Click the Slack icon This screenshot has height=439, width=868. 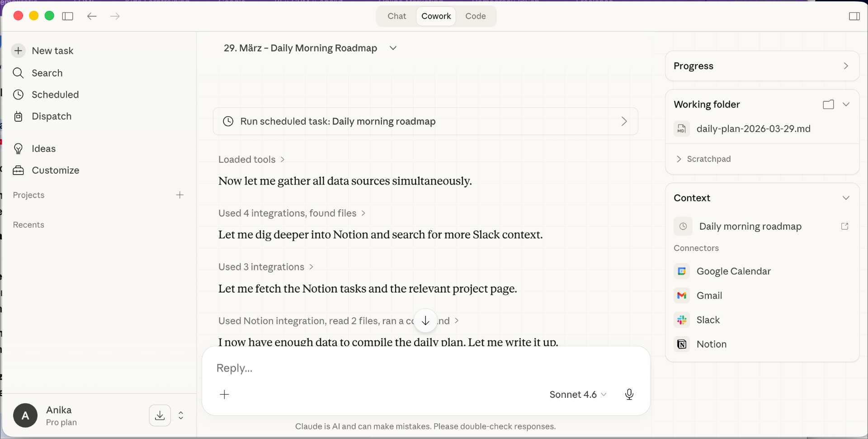(682, 320)
